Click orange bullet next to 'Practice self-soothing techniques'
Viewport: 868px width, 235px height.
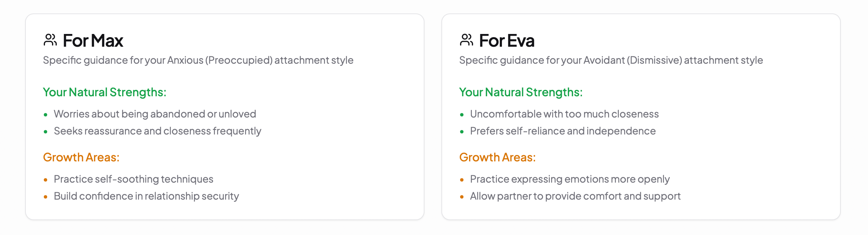[x=45, y=180]
